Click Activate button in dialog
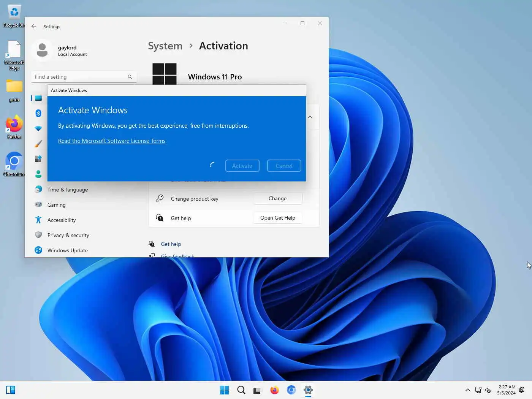 [242, 166]
